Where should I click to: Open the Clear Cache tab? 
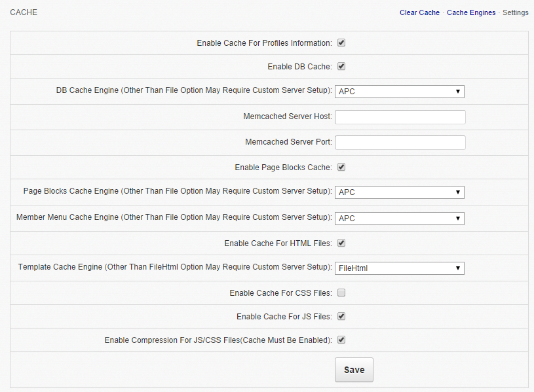[419, 12]
